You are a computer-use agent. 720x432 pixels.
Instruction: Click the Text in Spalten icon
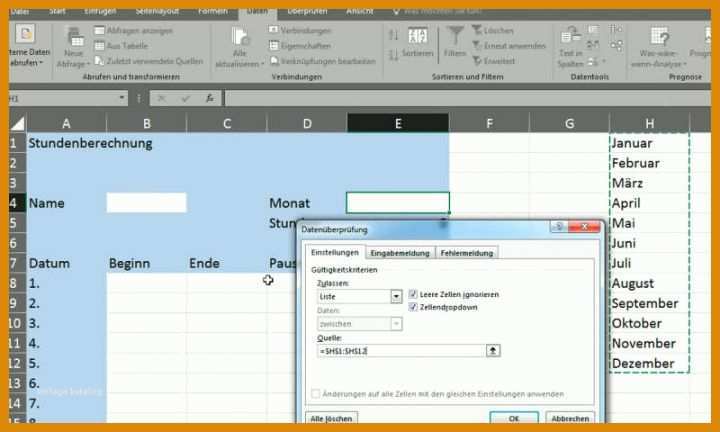pyautogui.click(x=570, y=36)
